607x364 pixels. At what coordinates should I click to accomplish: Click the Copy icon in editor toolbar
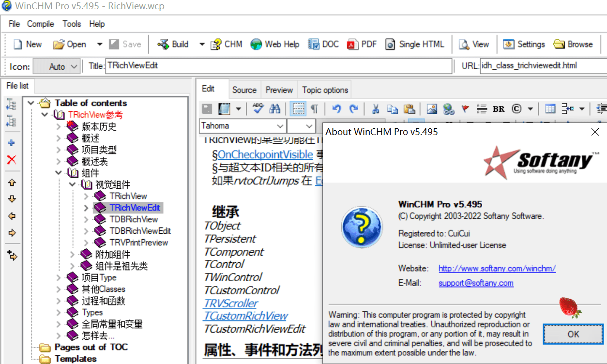point(392,108)
